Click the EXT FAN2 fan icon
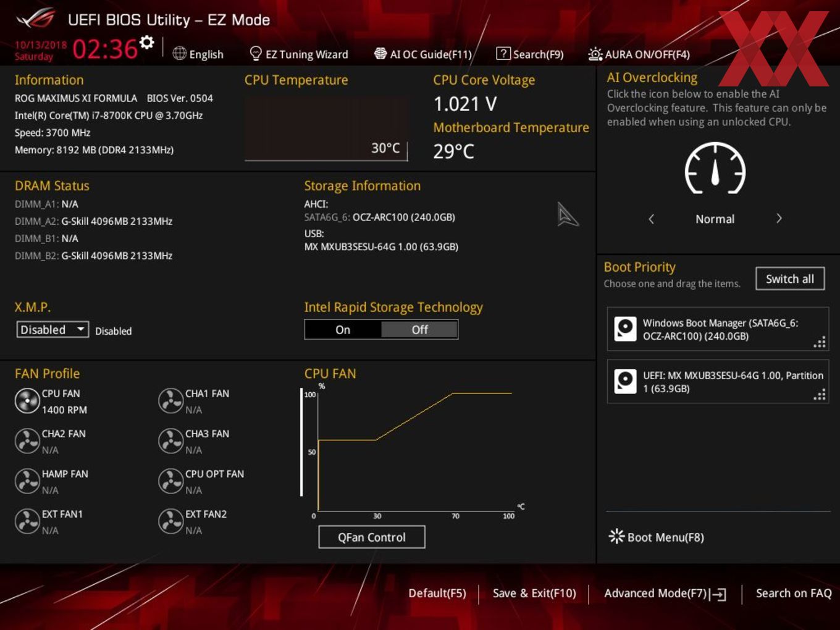This screenshot has height=630, width=840. pos(170,521)
